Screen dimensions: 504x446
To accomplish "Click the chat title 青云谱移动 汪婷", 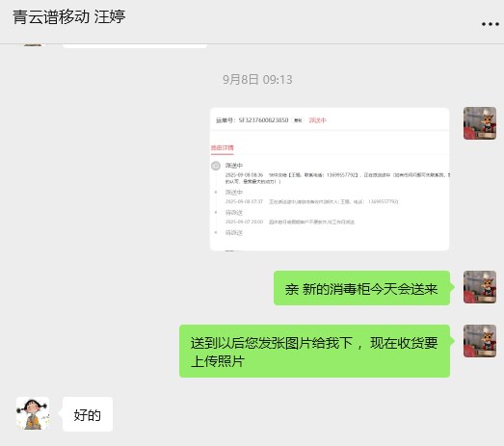I will click(68, 16).
